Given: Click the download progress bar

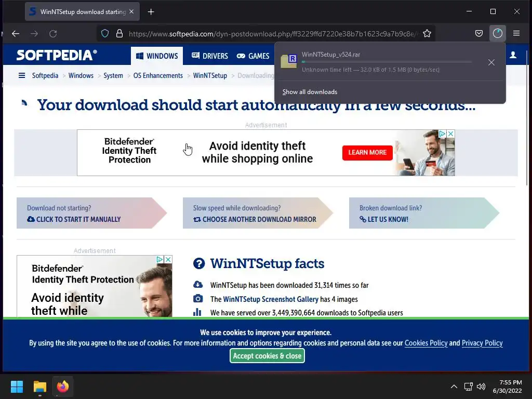Looking at the screenshot, I should (x=387, y=62).
